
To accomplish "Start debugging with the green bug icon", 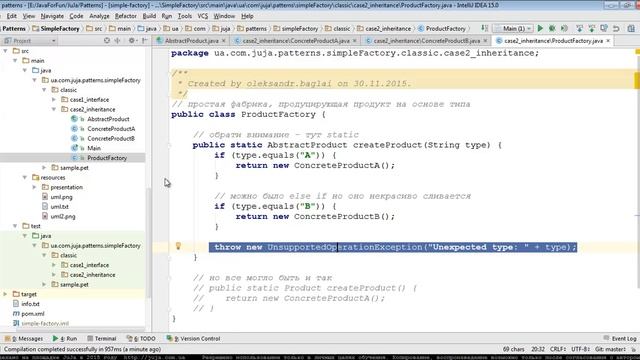I will tap(552, 28).
